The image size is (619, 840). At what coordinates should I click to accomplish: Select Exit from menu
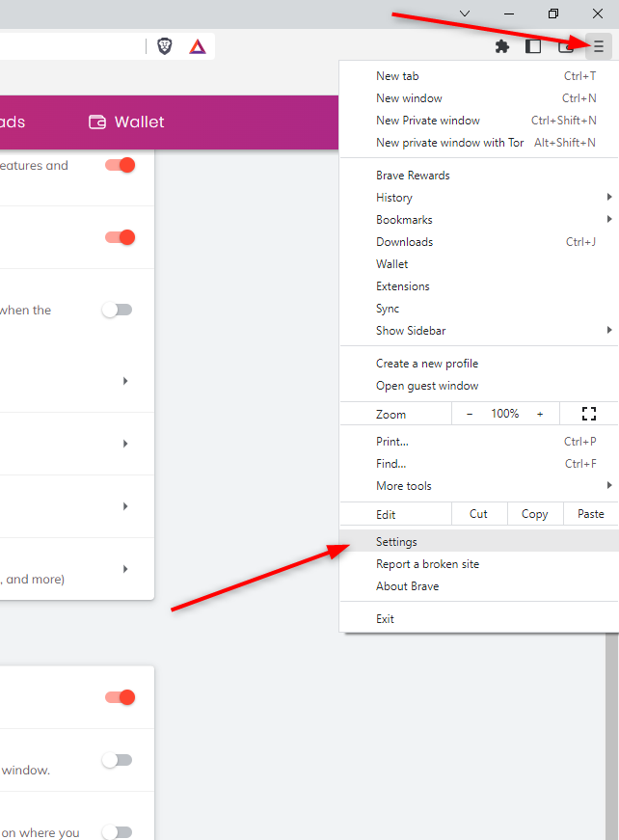pyautogui.click(x=478, y=619)
